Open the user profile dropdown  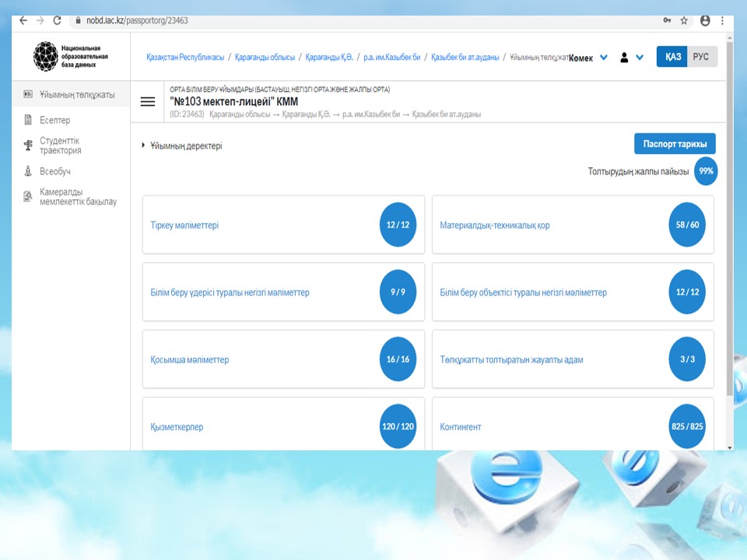click(631, 58)
